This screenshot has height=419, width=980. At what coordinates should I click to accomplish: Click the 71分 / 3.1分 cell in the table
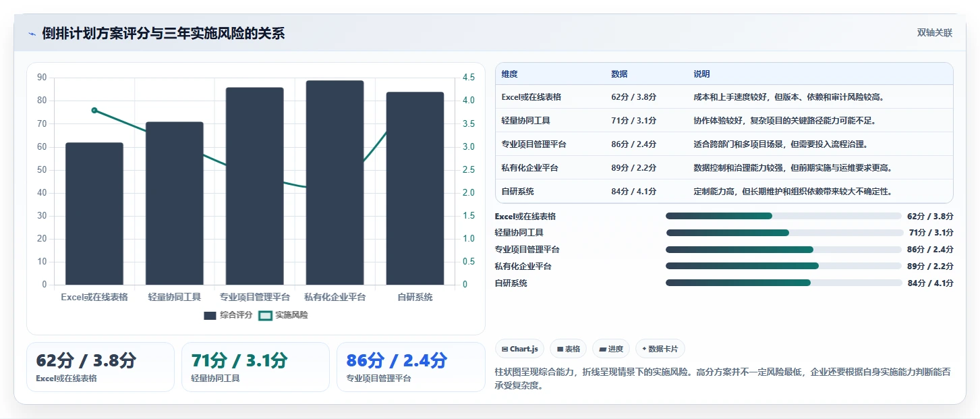click(x=634, y=121)
